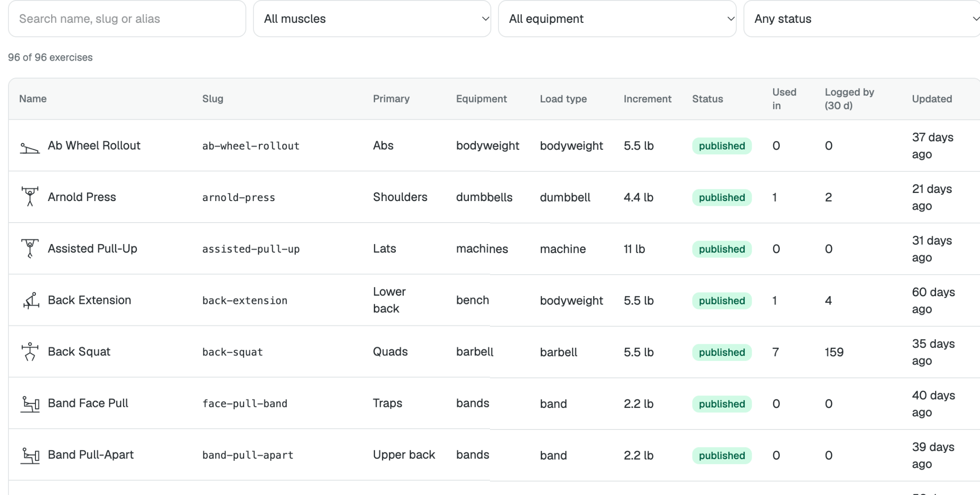The image size is (980, 495).
Task: Click the 60 days ago updated cell
Action: click(x=933, y=301)
